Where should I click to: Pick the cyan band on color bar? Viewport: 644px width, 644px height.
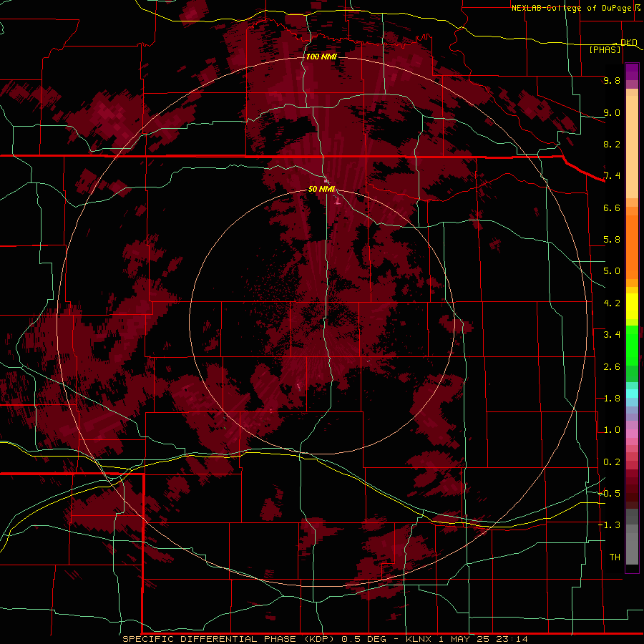(632, 393)
